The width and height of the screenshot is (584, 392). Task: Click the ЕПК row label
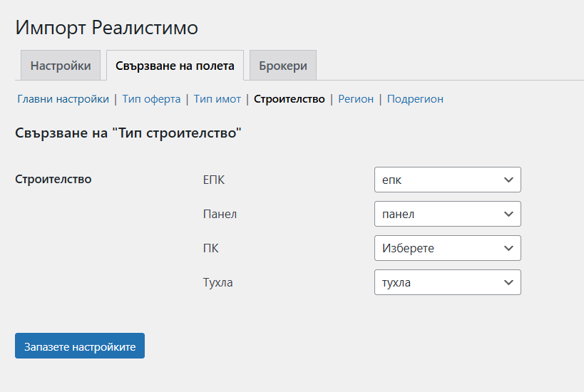(214, 180)
